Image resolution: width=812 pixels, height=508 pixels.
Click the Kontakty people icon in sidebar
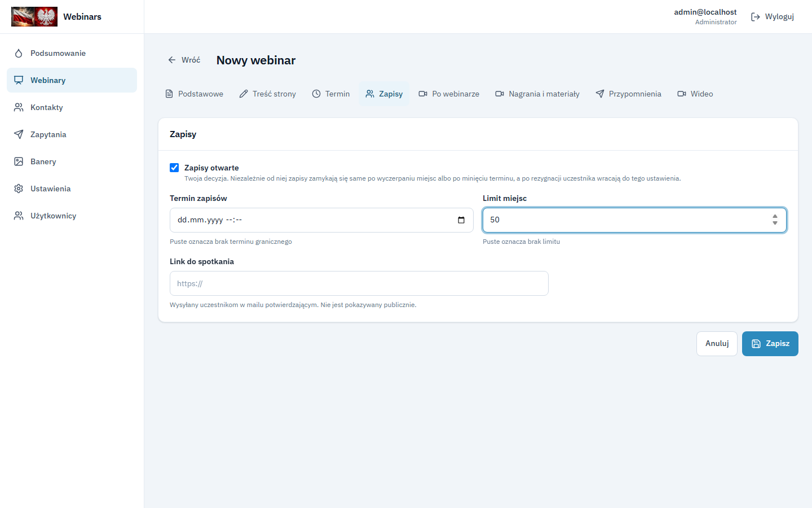tap(19, 107)
